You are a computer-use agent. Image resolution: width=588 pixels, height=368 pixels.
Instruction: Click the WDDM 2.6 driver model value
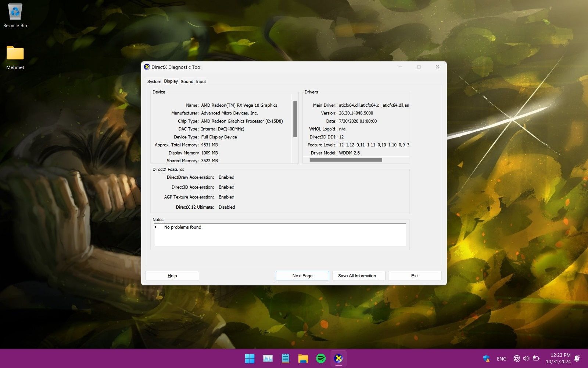coord(349,153)
